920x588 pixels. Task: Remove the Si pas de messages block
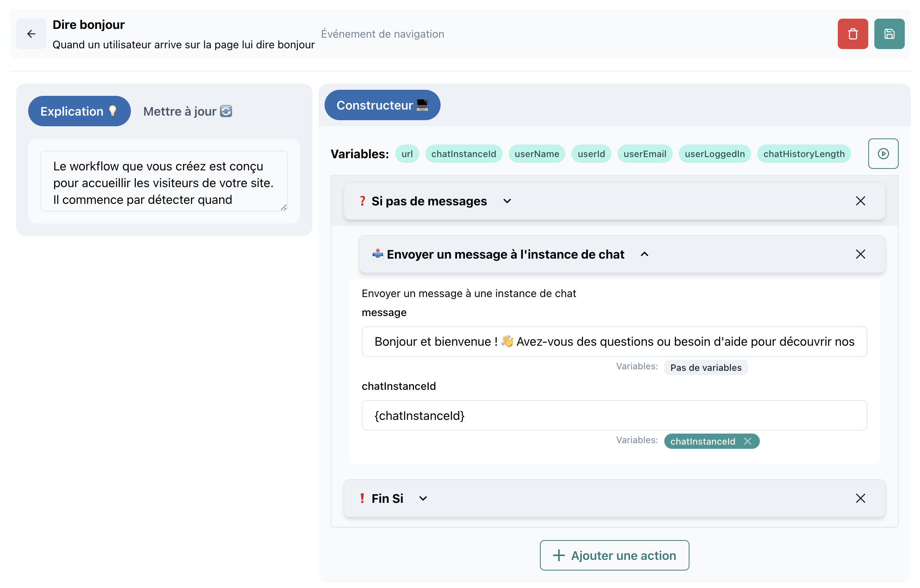pos(860,201)
